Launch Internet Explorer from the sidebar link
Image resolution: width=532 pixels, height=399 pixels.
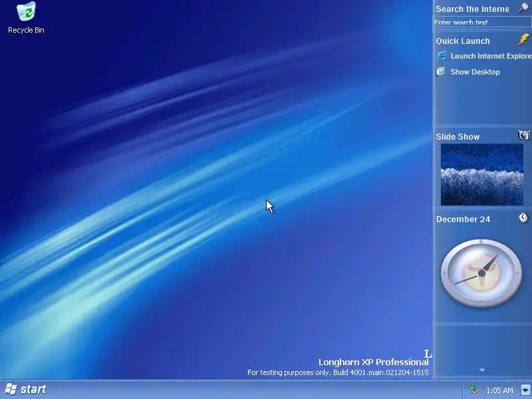point(491,56)
